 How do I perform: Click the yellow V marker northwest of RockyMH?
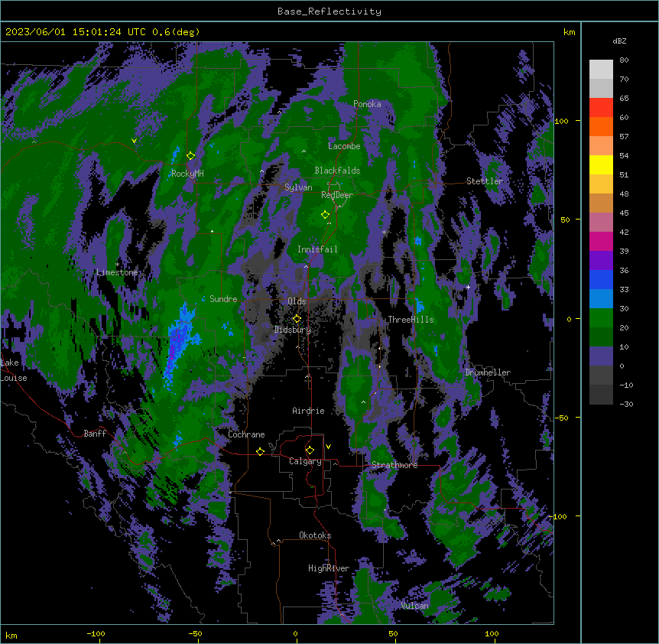[x=134, y=141]
